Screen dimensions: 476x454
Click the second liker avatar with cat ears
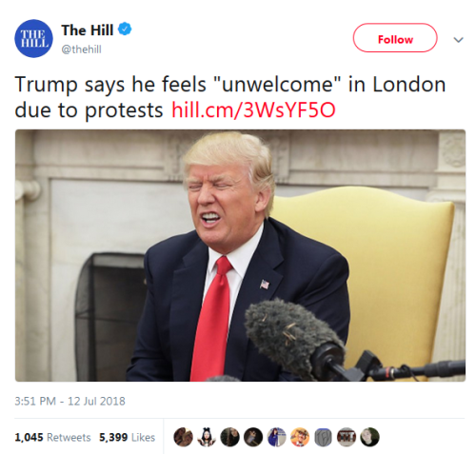pyautogui.click(x=207, y=437)
